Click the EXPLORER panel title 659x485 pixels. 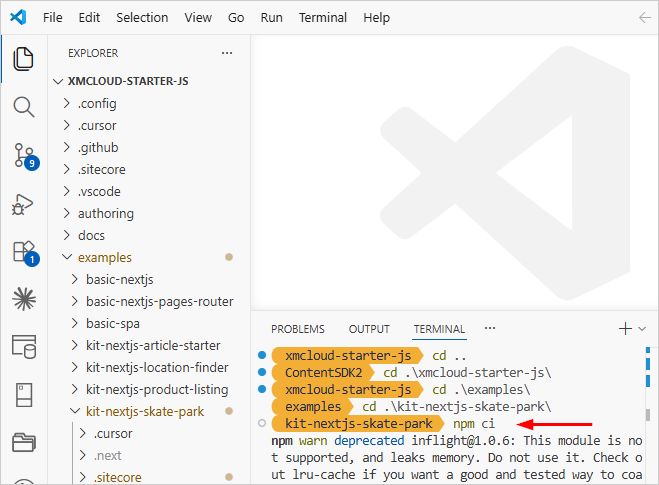(93, 53)
